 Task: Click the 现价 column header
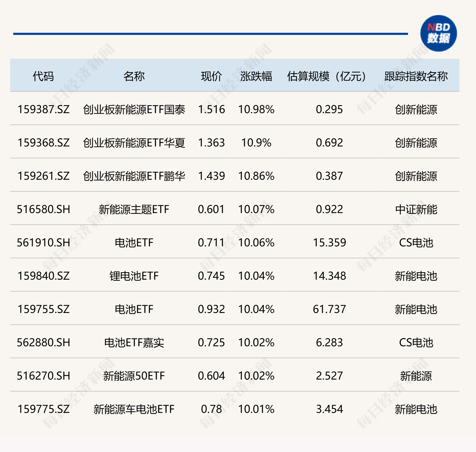(x=211, y=76)
